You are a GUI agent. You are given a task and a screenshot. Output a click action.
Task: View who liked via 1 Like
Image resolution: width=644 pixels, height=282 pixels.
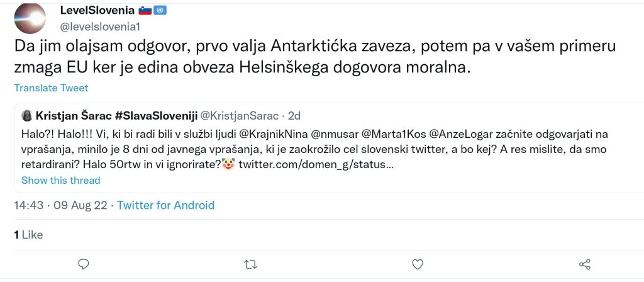coord(28,235)
